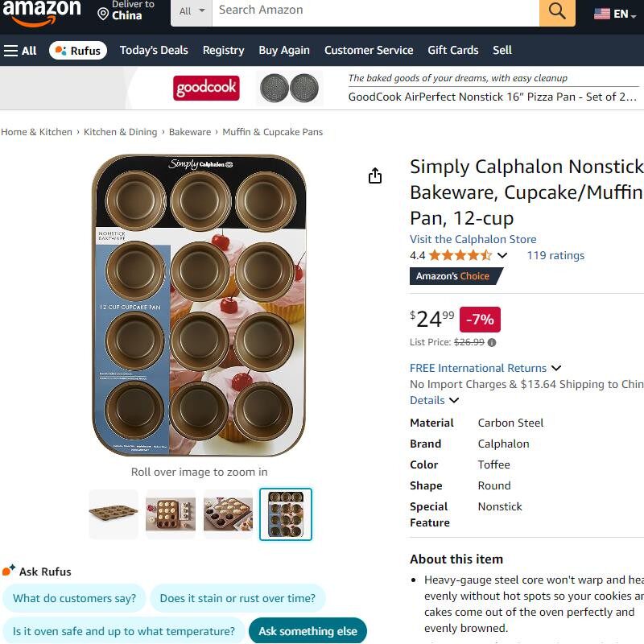This screenshot has width=644, height=644.
Task: Click the Amazon logo
Action: click(42, 12)
